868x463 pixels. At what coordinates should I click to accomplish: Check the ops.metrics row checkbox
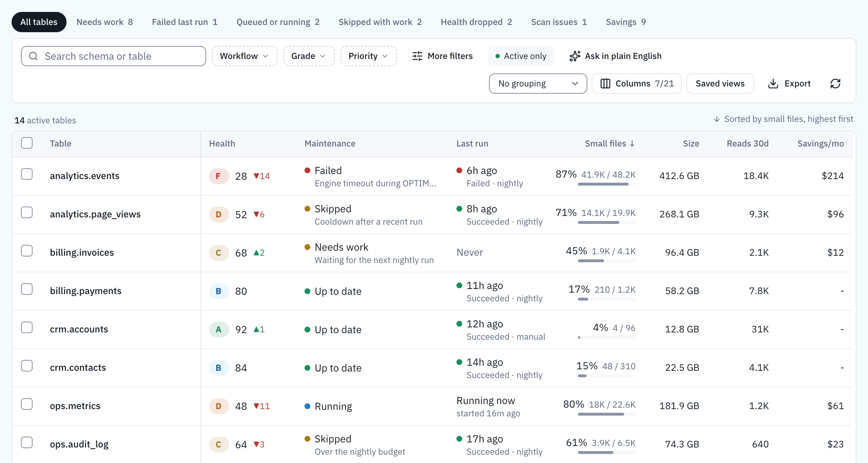[27, 404]
